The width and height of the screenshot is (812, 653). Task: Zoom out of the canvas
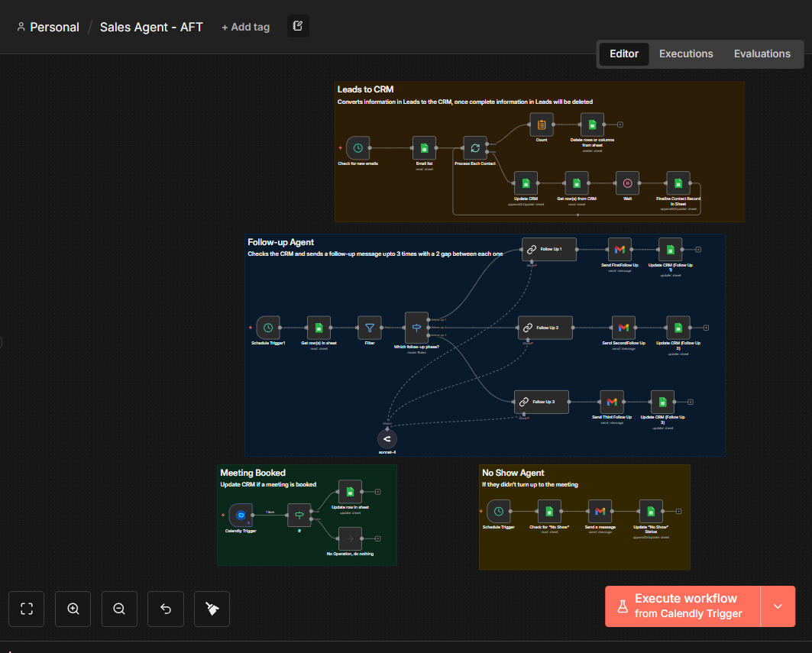(x=119, y=609)
